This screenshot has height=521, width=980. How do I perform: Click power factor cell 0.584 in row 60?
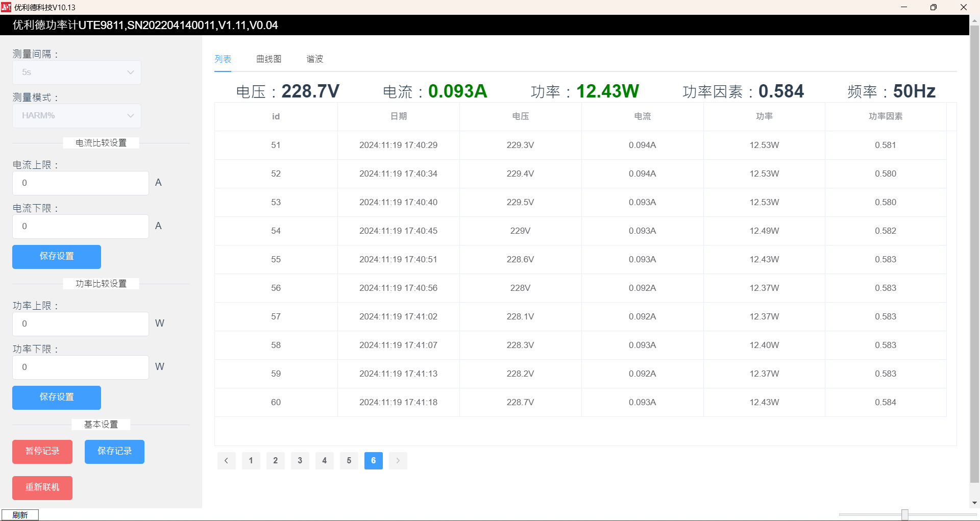(886, 403)
